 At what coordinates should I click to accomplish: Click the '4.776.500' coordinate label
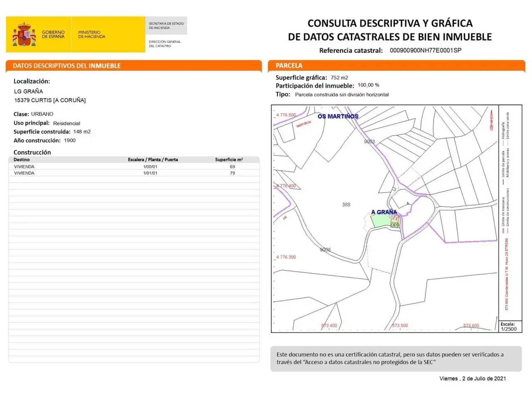click(x=286, y=115)
